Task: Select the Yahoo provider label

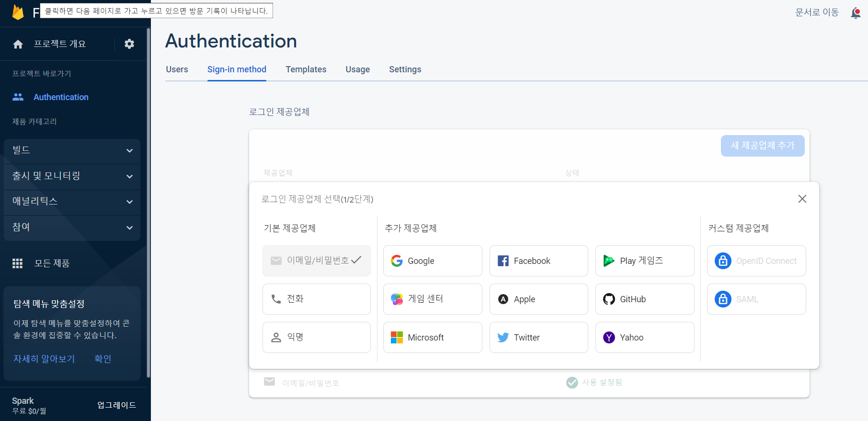Action: point(632,338)
